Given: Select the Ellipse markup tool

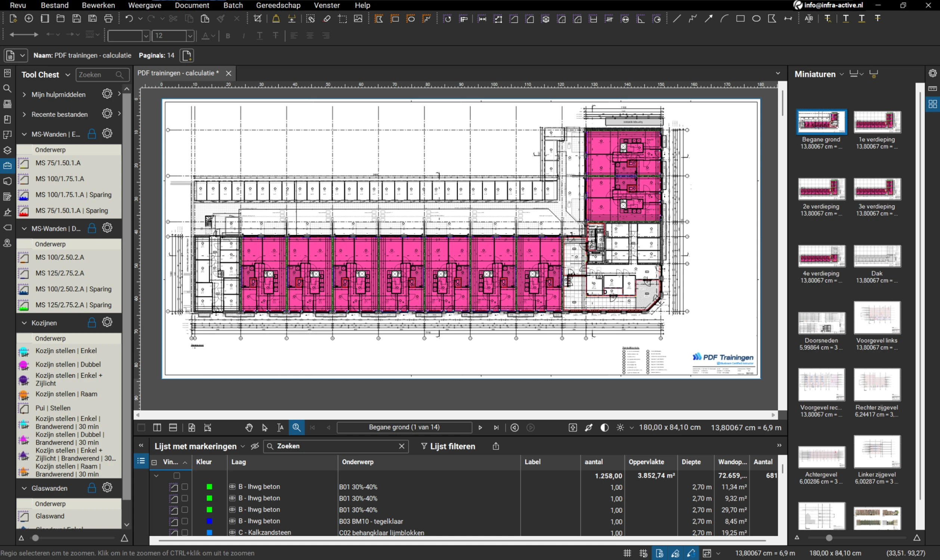Looking at the screenshot, I should (756, 19).
